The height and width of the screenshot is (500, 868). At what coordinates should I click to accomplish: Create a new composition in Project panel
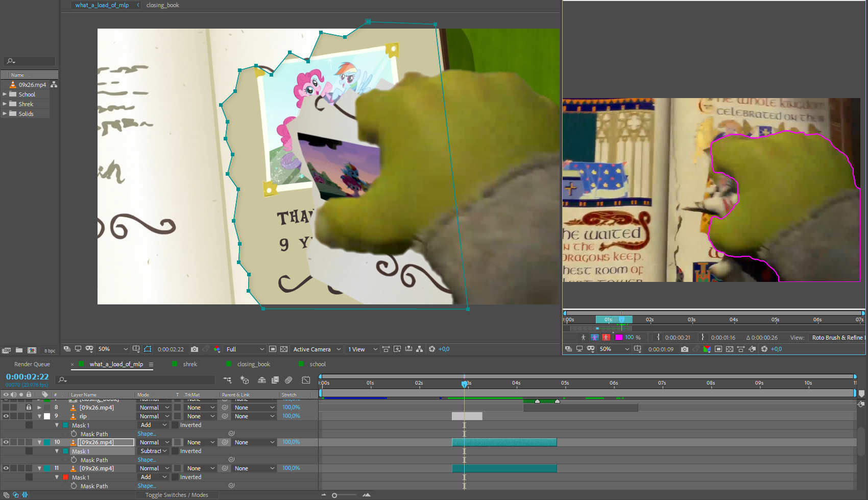[32, 350]
